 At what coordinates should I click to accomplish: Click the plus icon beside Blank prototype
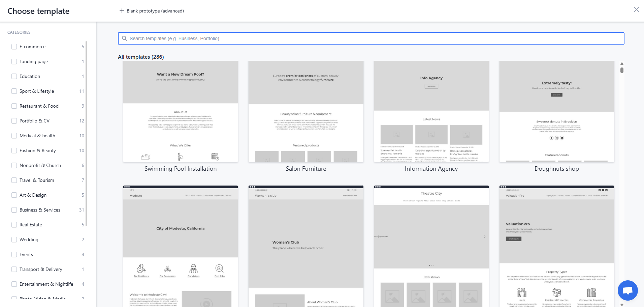pyautogui.click(x=122, y=11)
